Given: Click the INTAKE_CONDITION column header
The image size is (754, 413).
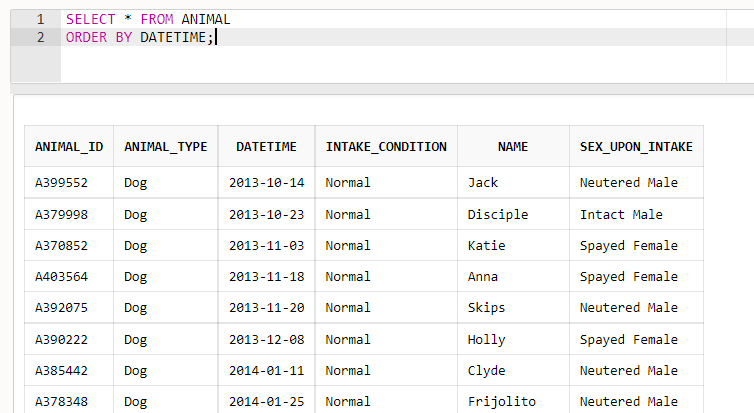Looking at the screenshot, I should [386, 147].
